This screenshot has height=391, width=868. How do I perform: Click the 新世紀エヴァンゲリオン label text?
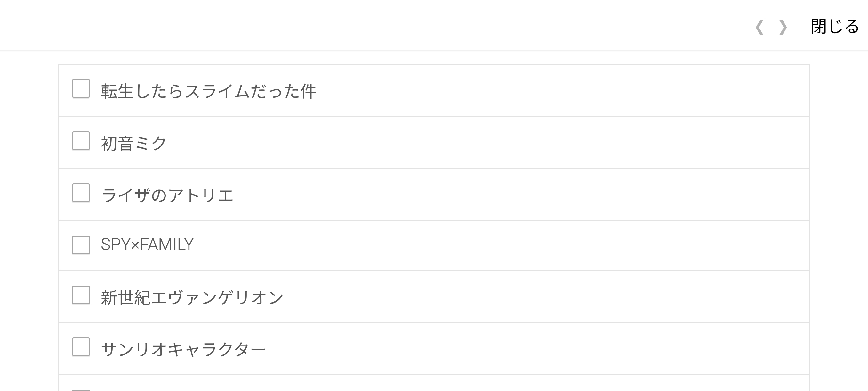pos(192,297)
